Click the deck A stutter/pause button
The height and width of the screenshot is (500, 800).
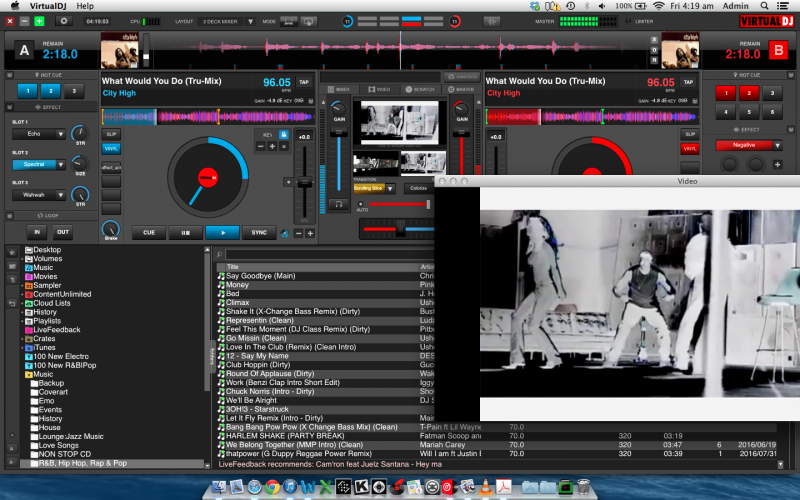coord(185,233)
